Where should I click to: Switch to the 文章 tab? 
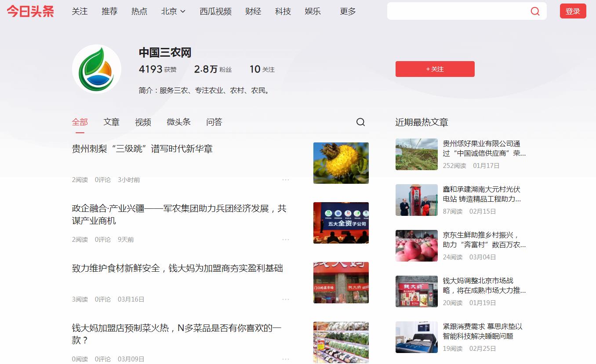pyautogui.click(x=111, y=122)
